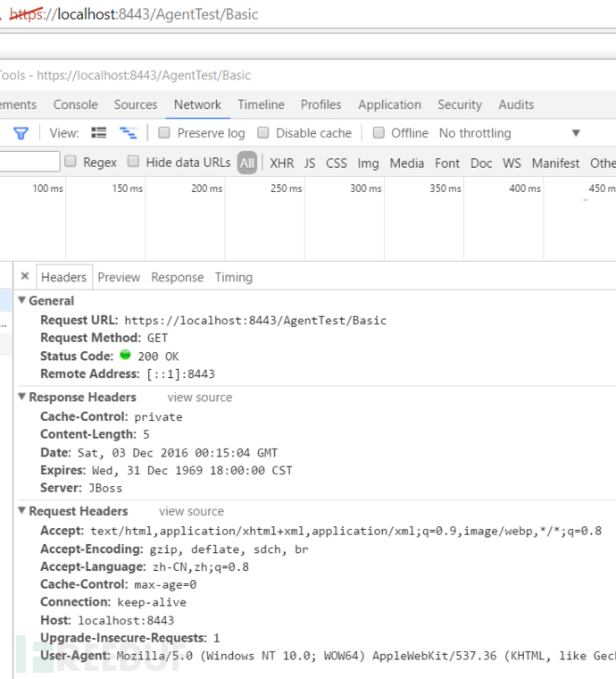
Task: Click the Request Method GET value
Action: point(157,338)
